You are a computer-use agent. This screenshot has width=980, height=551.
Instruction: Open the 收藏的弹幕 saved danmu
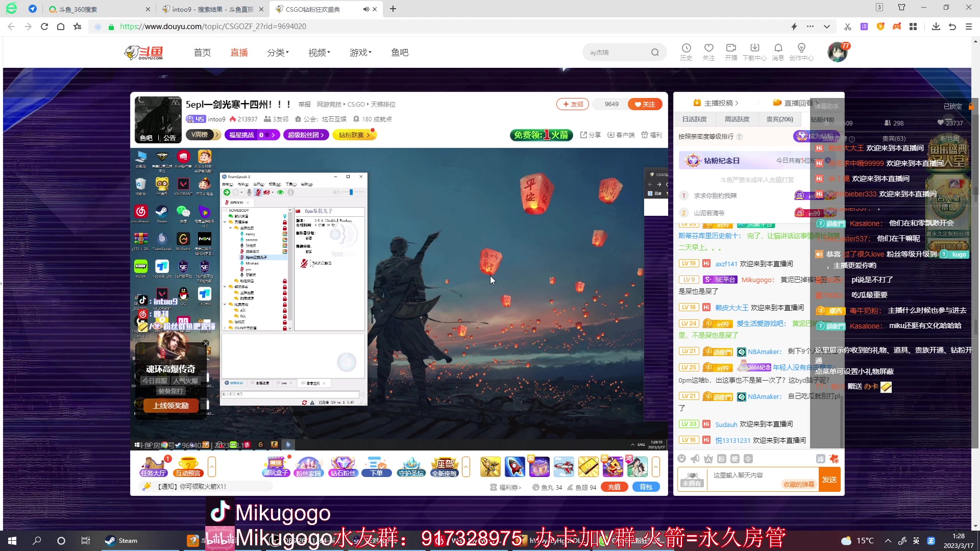[x=799, y=484]
